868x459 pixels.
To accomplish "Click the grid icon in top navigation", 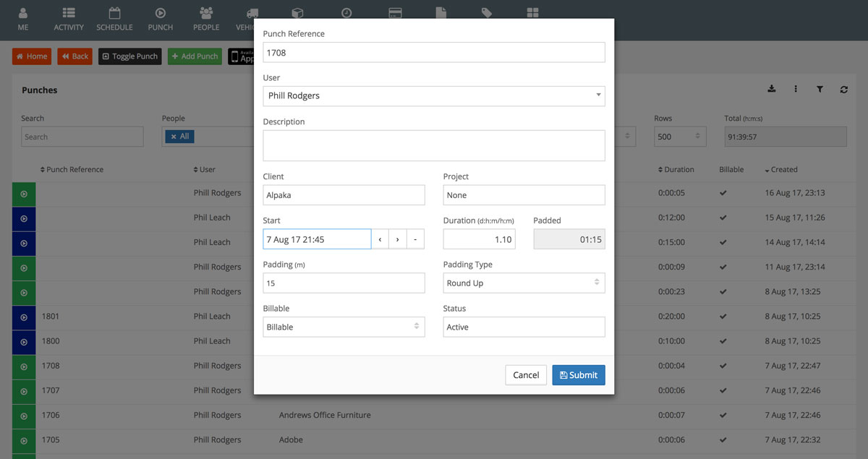I will click(x=532, y=13).
